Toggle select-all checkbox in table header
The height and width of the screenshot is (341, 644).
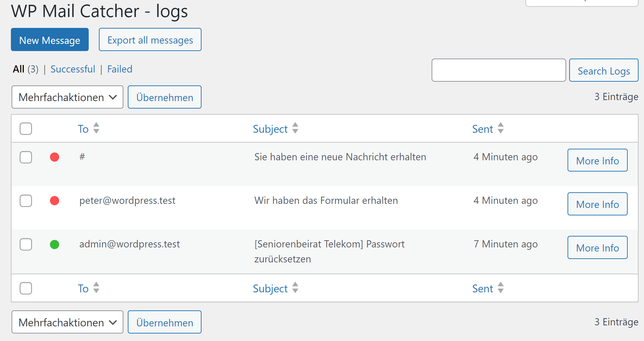pyautogui.click(x=26, y=129)
